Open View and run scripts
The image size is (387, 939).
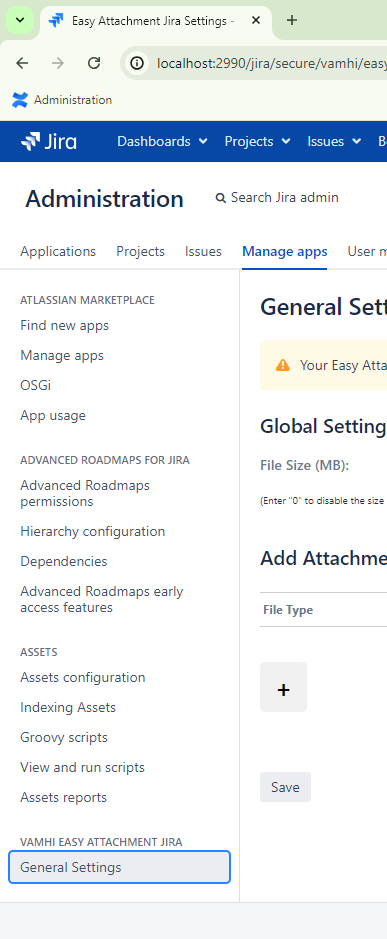(83, 768)
